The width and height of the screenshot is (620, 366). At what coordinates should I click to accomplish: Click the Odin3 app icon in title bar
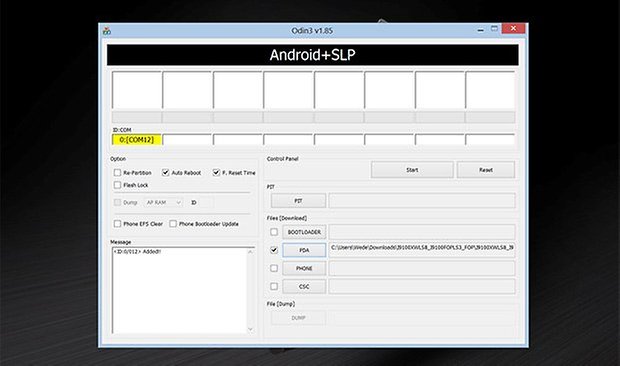point(107,31)
